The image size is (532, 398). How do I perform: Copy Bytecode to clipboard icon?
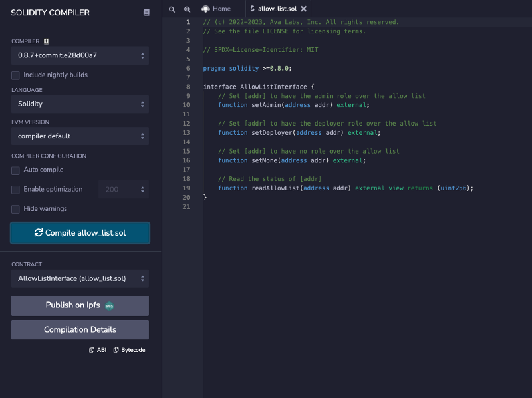coord(116,350)
